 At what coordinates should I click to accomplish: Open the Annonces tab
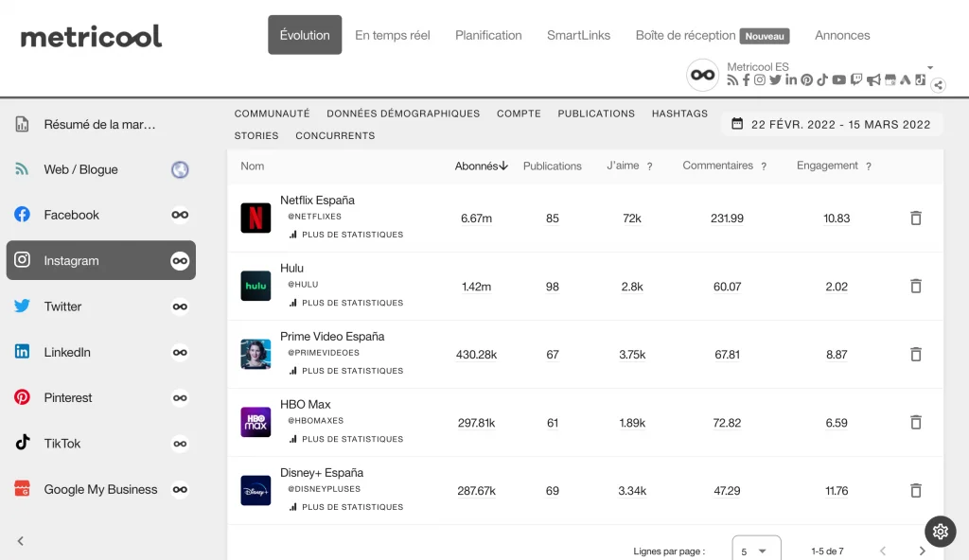pyautogui.click(x=842, y=35)
